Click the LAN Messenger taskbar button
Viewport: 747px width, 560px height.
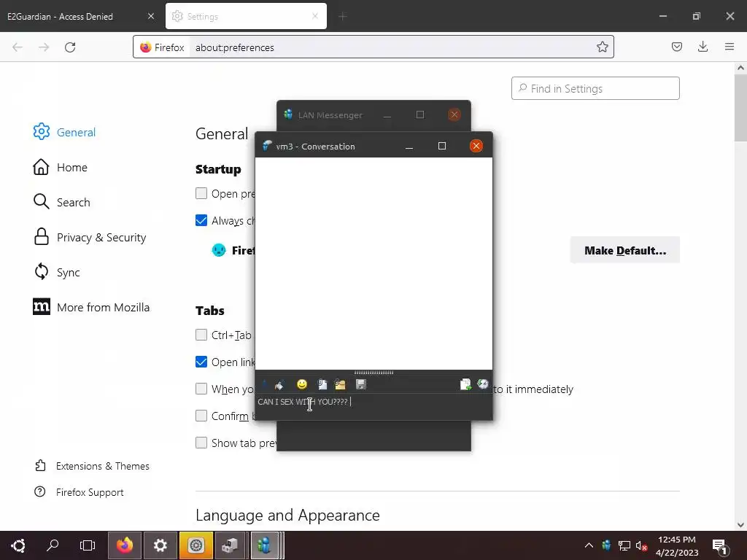265,545
